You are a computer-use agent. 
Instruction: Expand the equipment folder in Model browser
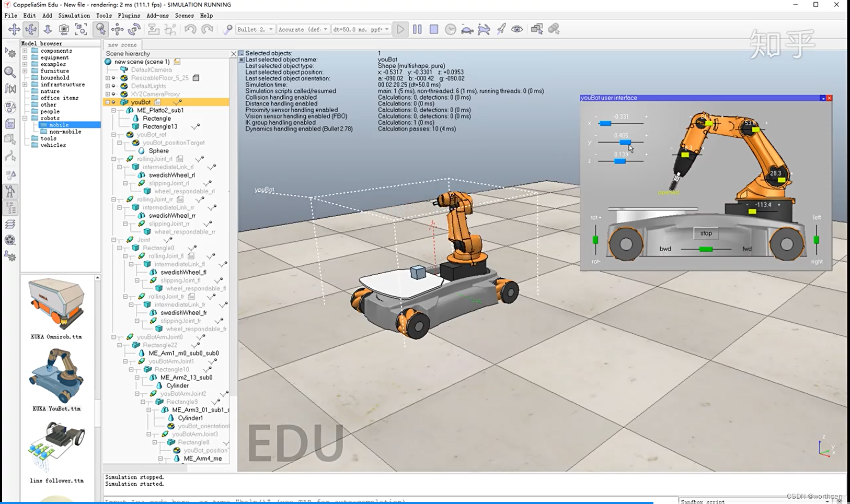[x=25, y=58]
